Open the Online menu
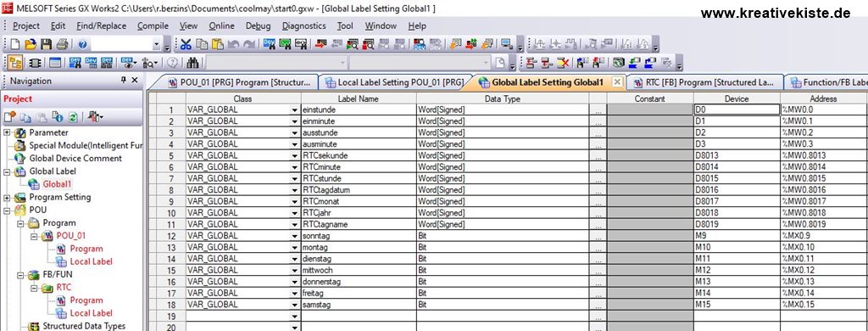This screenshot has height=331, width=868. point(221,26)
